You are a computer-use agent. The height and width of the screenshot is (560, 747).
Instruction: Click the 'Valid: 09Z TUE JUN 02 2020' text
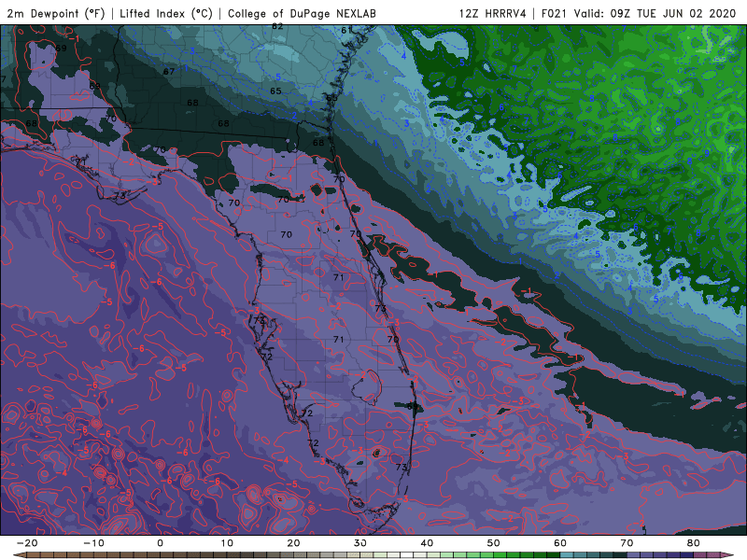pyautogui.click(x=655, y=13)
